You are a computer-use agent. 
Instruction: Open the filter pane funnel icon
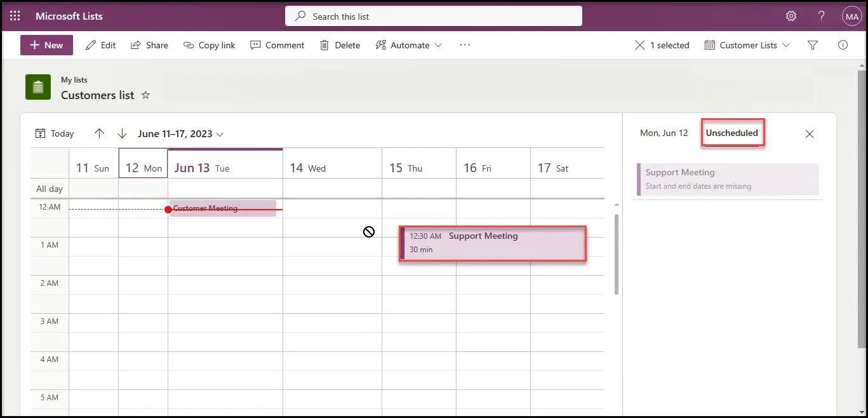(812, 45)
